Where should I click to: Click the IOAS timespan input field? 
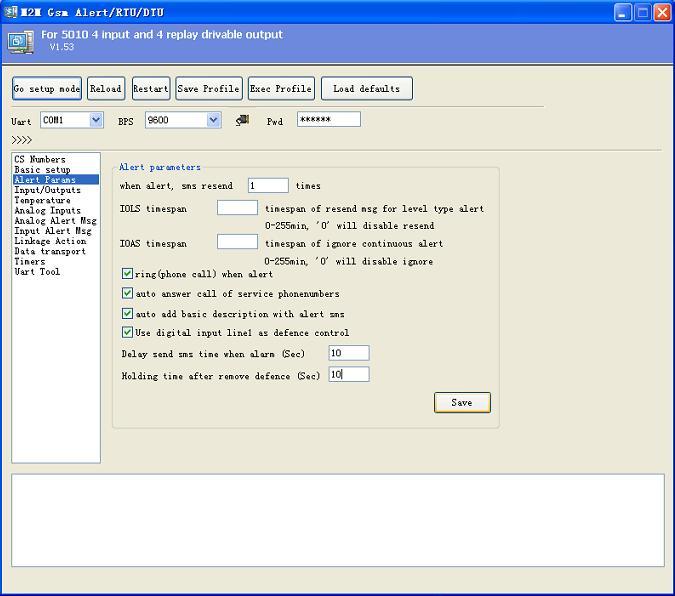pos(237,242)
